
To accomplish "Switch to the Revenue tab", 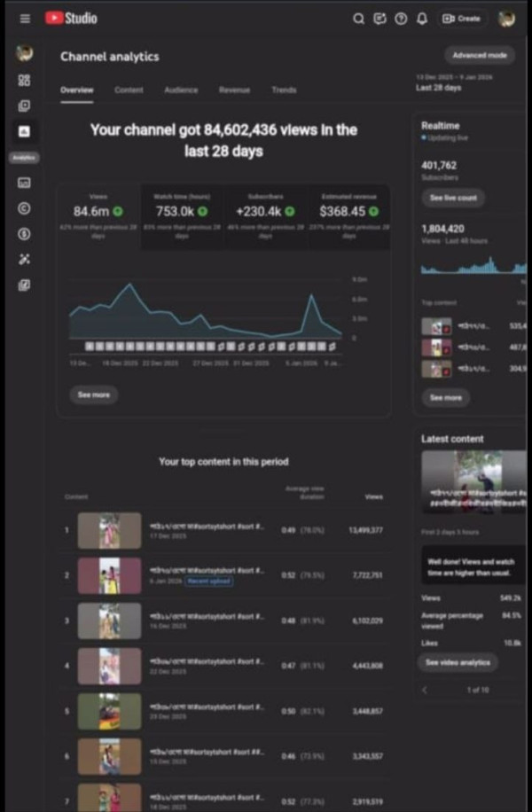I will pos(234,90).
